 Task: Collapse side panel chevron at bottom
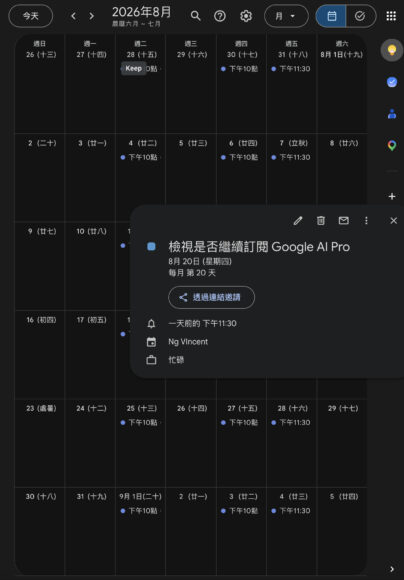[x=392, y=569]
